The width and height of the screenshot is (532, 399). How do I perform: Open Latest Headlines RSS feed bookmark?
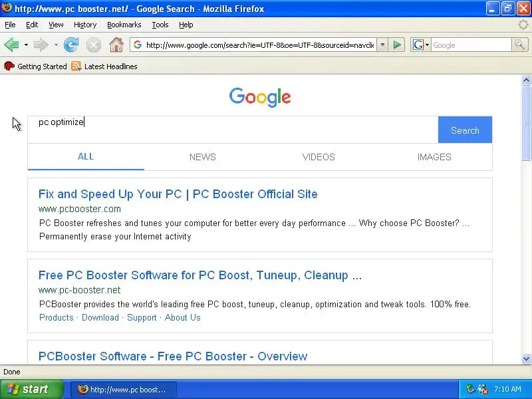(x=104, y=66)
